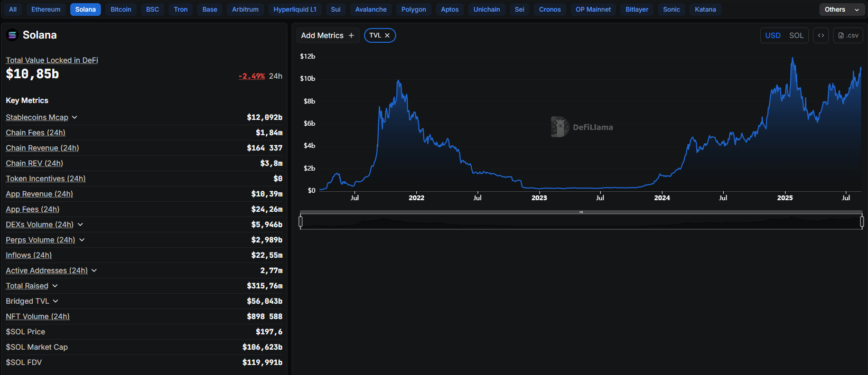
Task: Go to the Unichain chain tab
Action: click(x=487, y=10)
